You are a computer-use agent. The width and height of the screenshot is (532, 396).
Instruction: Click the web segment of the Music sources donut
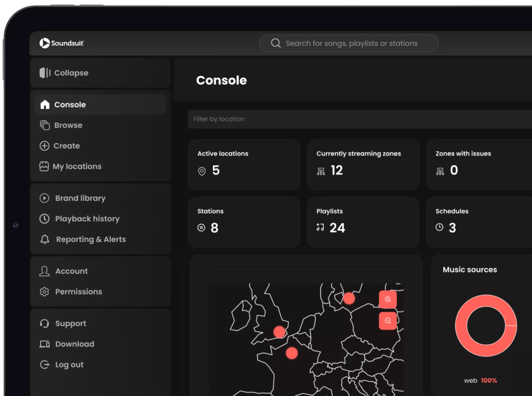click(x=486, y=301)
